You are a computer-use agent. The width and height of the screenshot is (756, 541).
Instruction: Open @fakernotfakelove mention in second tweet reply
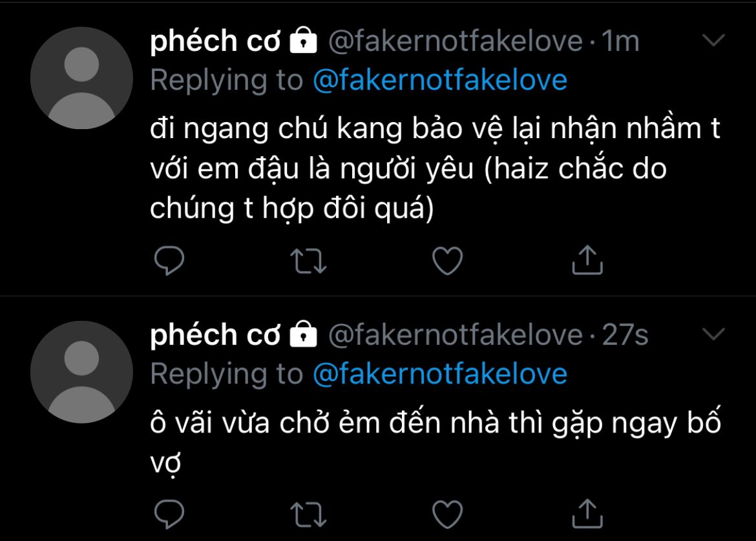click(x=440, y=374)
